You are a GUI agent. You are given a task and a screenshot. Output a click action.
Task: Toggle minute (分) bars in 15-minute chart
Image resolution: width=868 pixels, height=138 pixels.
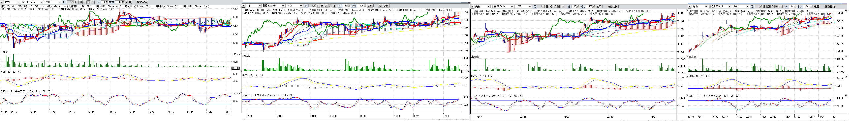point(330,6)
